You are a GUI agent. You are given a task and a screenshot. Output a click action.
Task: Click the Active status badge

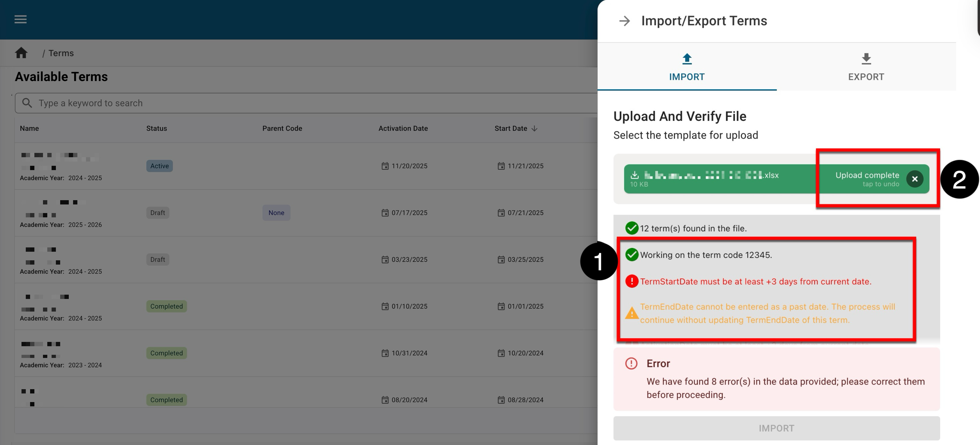tap(159, 166)
